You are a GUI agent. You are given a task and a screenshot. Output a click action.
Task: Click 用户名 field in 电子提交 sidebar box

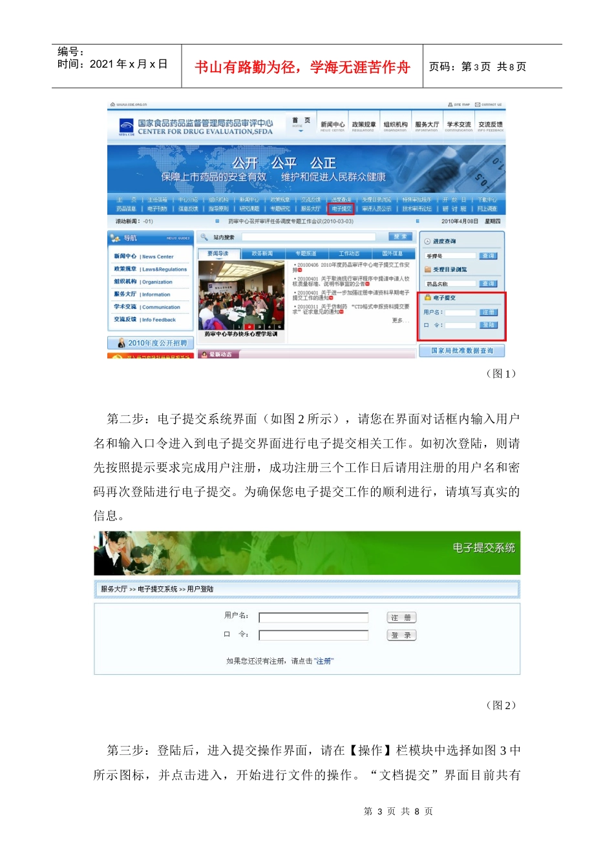pos(460,313)
